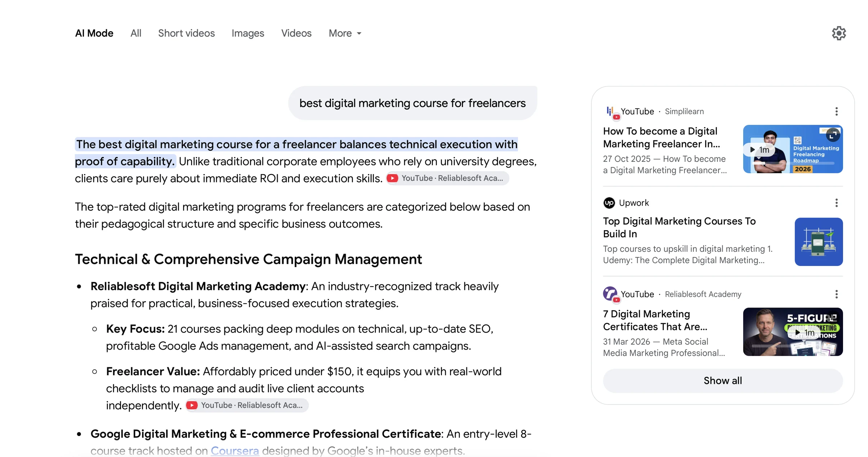Open options menu for Reliablesoft Academy video
This screenshot has height=457, width=868.
tap(836, 294)
